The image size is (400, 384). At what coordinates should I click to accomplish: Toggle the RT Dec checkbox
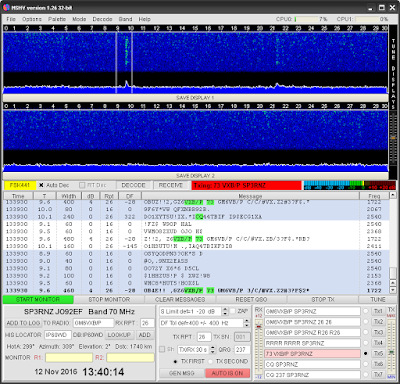tap(82, 185)
